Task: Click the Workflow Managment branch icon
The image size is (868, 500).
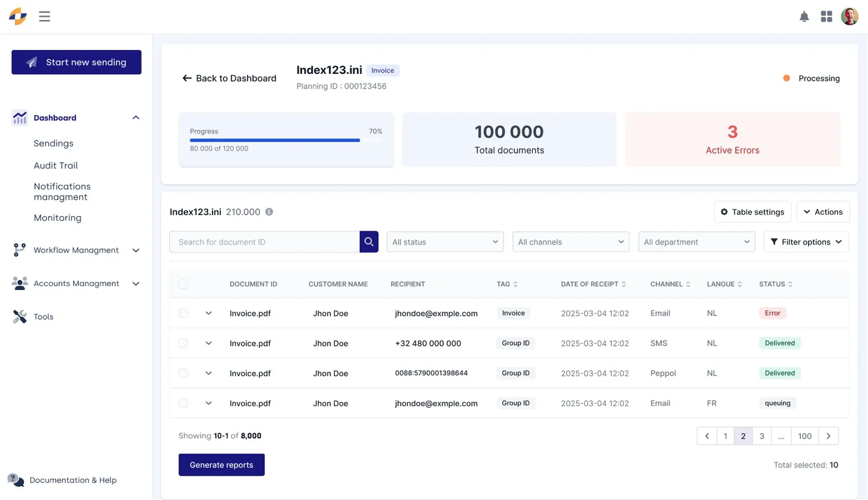Action: (20, 250)
